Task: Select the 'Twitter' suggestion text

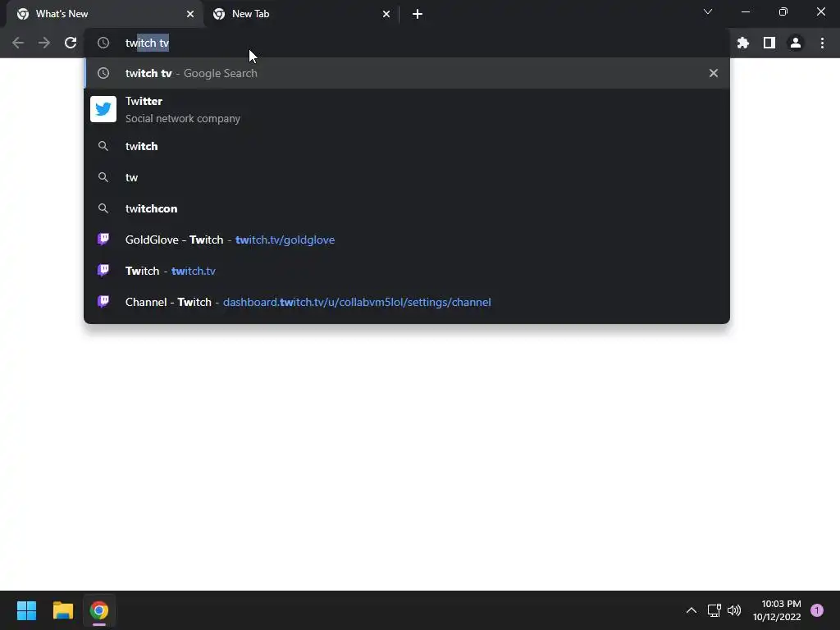Action: tap(144, 101)
